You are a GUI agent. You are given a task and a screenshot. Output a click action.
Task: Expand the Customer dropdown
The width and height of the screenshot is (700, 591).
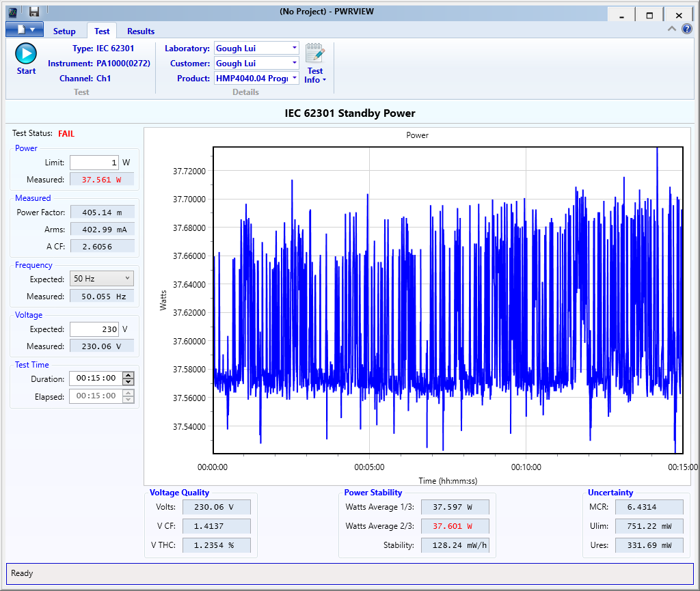tap(294, 63)
